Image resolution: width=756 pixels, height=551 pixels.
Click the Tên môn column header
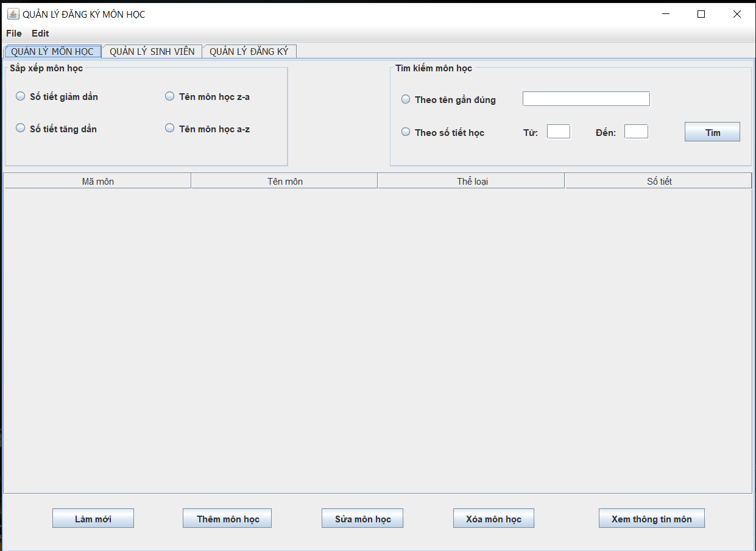284,181
